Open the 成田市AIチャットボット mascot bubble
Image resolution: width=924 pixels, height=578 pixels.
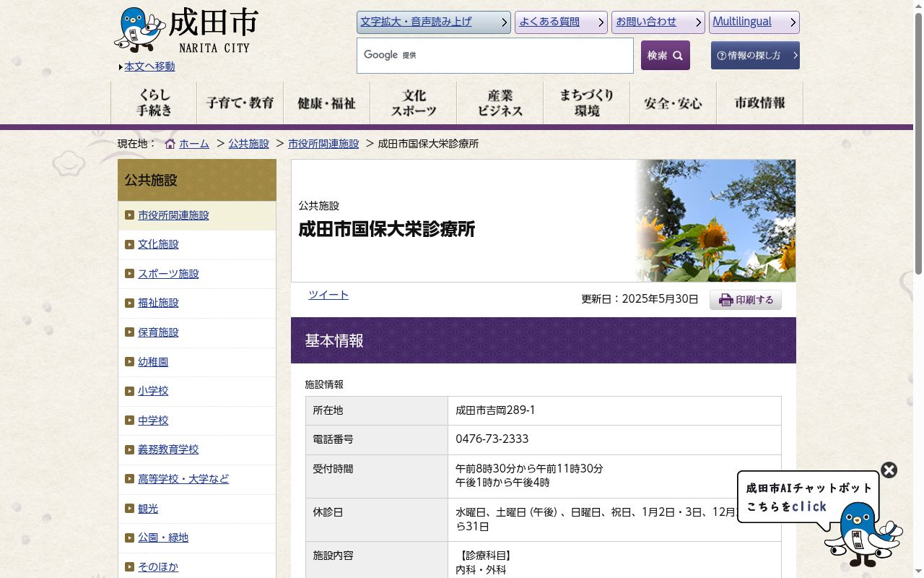coord(808,497)
